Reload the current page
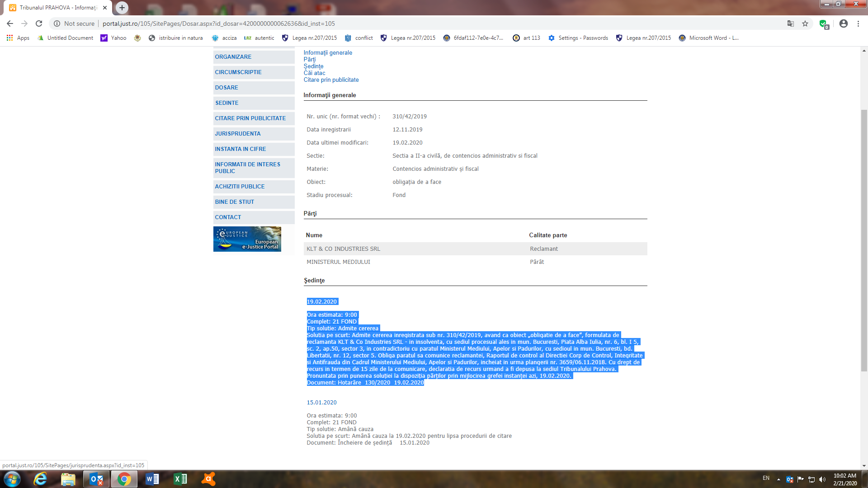 (39, 23)
